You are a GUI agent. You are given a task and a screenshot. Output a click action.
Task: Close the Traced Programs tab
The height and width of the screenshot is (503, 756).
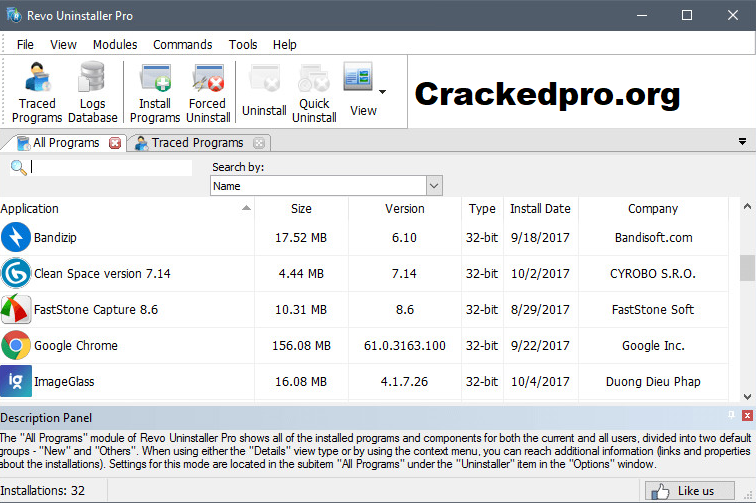pos(259,143)
